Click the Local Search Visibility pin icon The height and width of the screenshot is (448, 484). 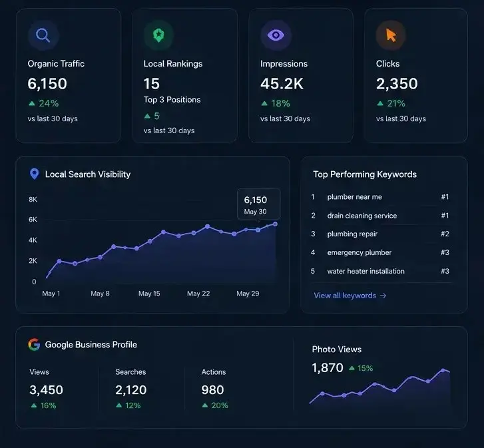coord(34,174)
